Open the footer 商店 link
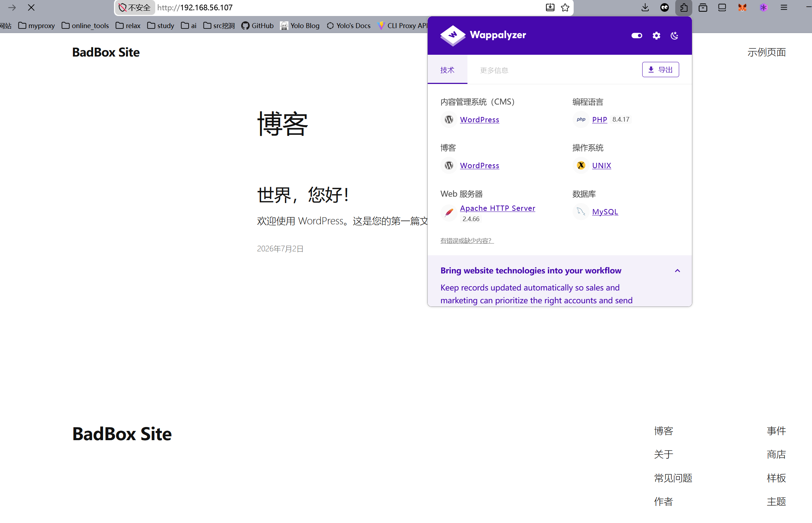 click(776, 454)
